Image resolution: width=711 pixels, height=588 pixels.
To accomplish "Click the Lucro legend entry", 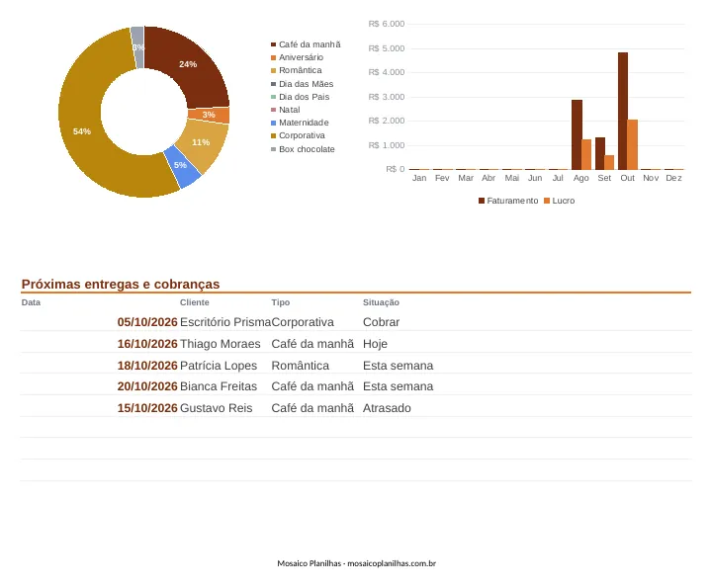I will point(560,201).
